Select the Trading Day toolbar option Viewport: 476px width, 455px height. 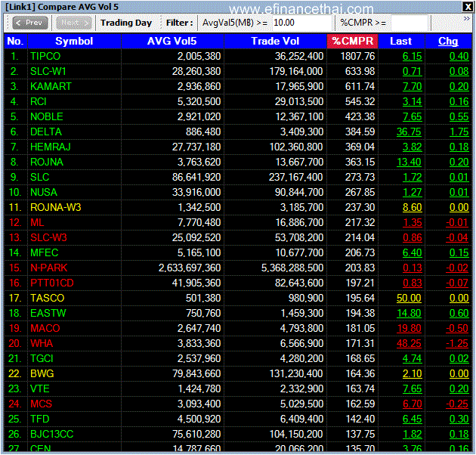(x=126, y=23)
